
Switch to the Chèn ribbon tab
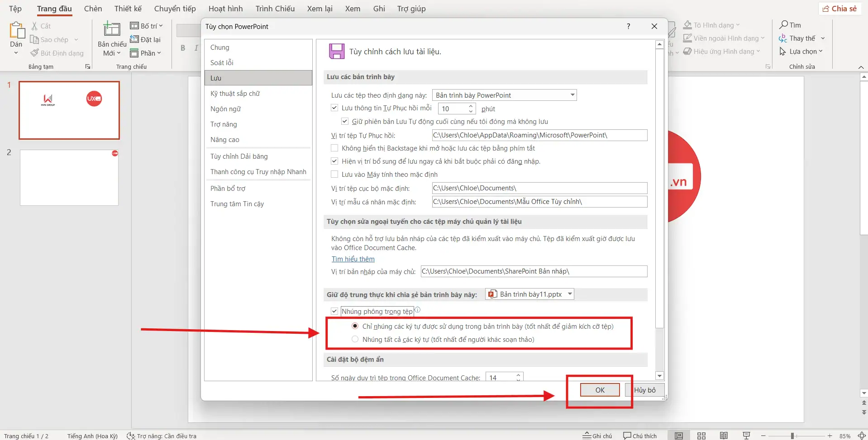pyautogui.click(x=93, y=8)
